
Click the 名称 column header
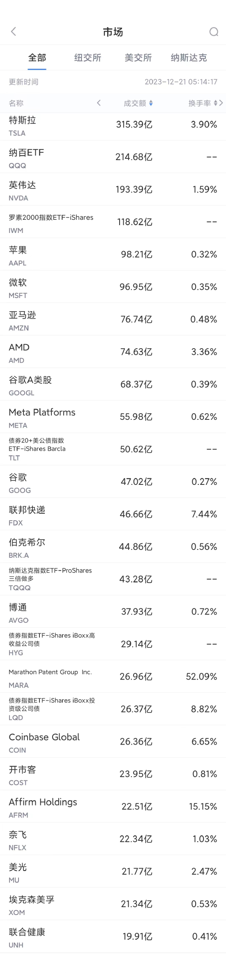coord(16,103)
